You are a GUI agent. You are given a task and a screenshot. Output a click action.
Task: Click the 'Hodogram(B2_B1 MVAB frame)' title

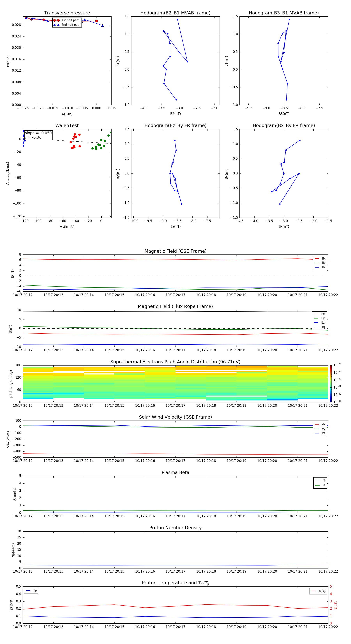coord(175,13)
